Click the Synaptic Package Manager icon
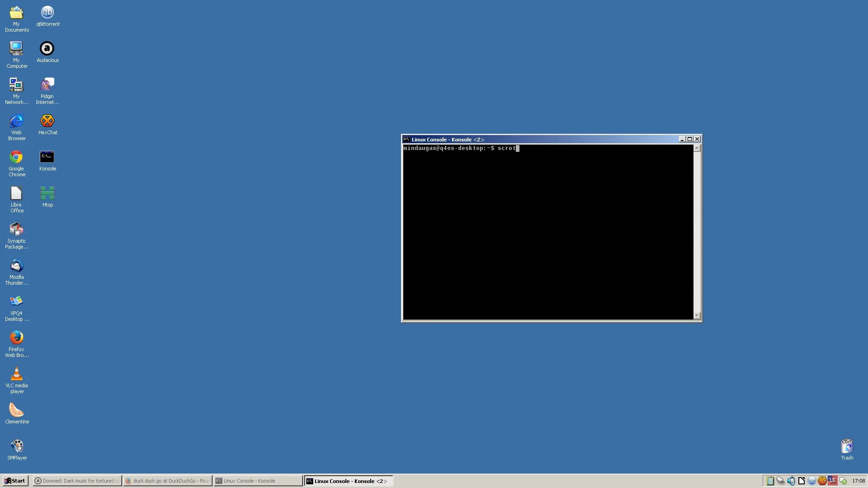The height and width of the screenshot is (488, 868). pyautogui.click(x=17, y=230)
